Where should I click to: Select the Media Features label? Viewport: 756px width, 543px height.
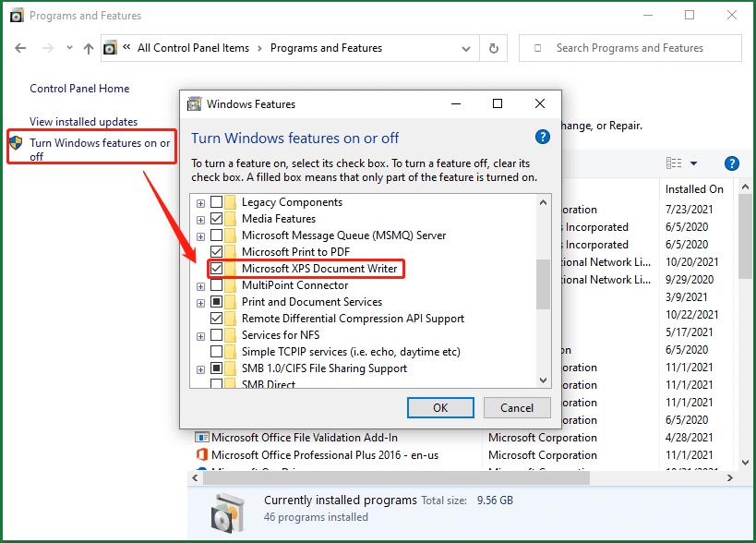[279, 219]
